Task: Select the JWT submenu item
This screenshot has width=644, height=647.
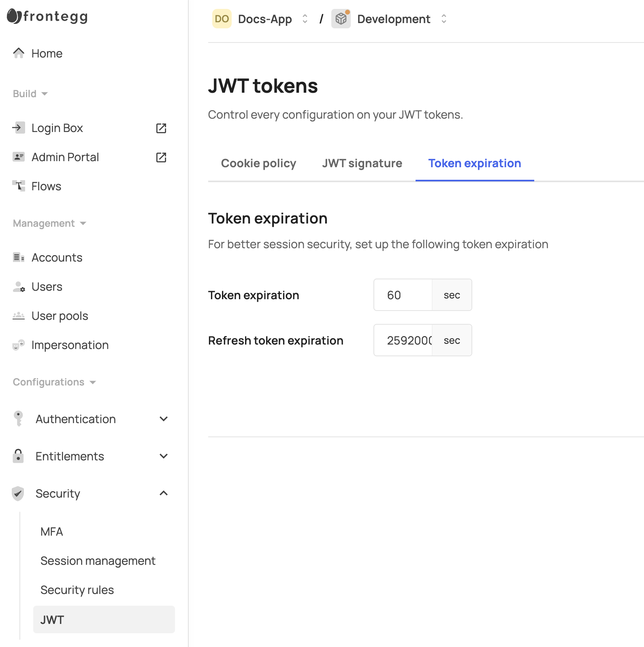Action: point(104,619)
